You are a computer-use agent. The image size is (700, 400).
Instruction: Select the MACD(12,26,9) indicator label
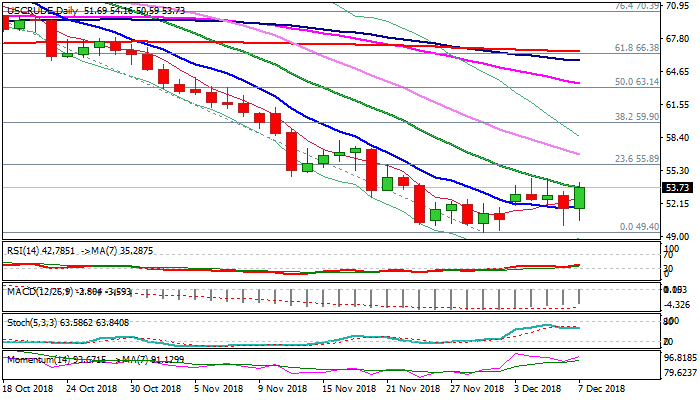coord(32,291)
